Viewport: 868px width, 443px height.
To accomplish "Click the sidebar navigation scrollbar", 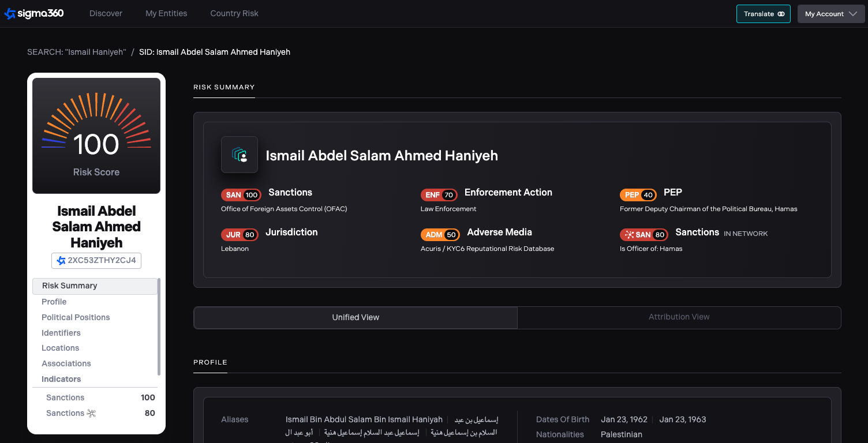I will [159, 326].
